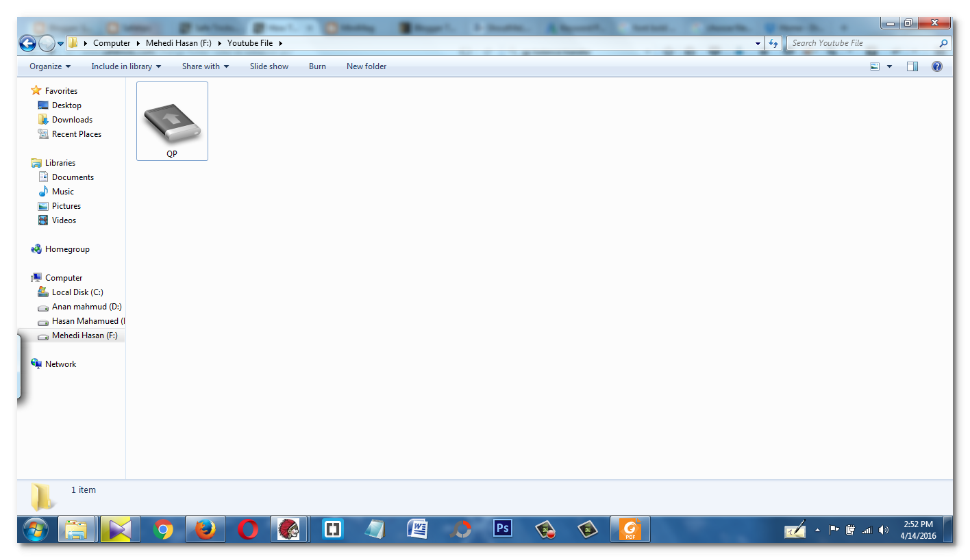
Task: Open the orange PDF app on the taskbar
Action: (x=630, y=529)
